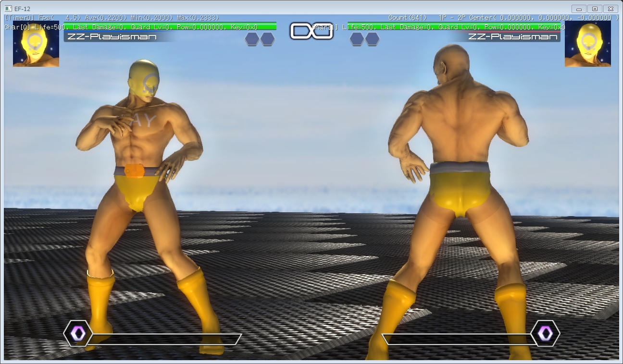Click player 2's green life bar

coord(454,26)
